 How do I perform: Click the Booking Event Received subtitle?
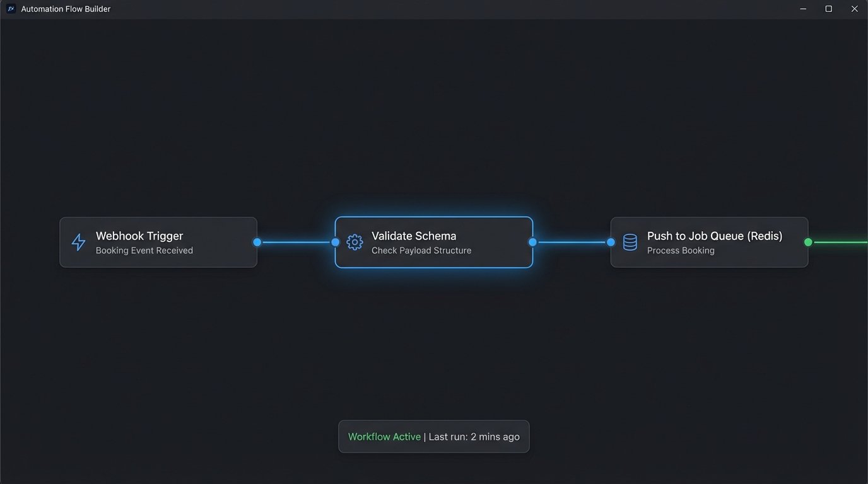pyautogui.click(x=144, y=250)
